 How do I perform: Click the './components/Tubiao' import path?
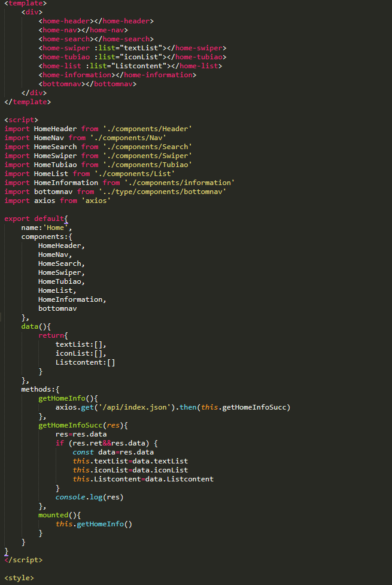(x=147, y=165)
